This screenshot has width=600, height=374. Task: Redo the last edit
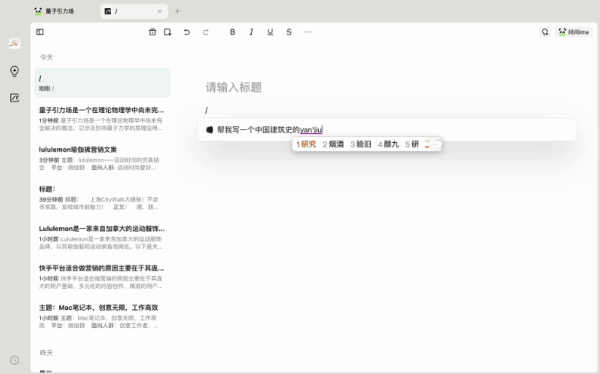click(x=206, y=32)
